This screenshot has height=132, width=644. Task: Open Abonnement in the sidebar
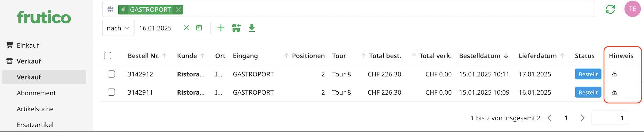[36, 93]
